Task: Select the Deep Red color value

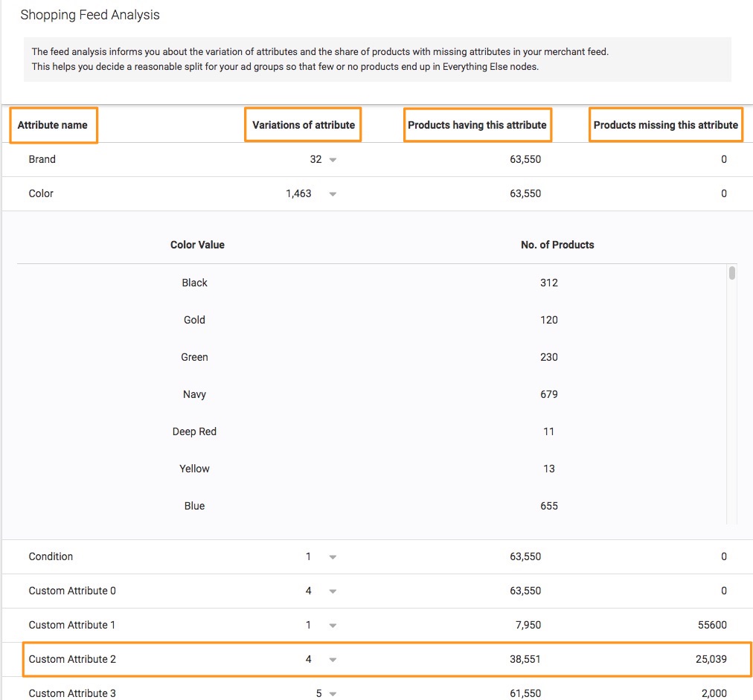Action: click(195, 431)
